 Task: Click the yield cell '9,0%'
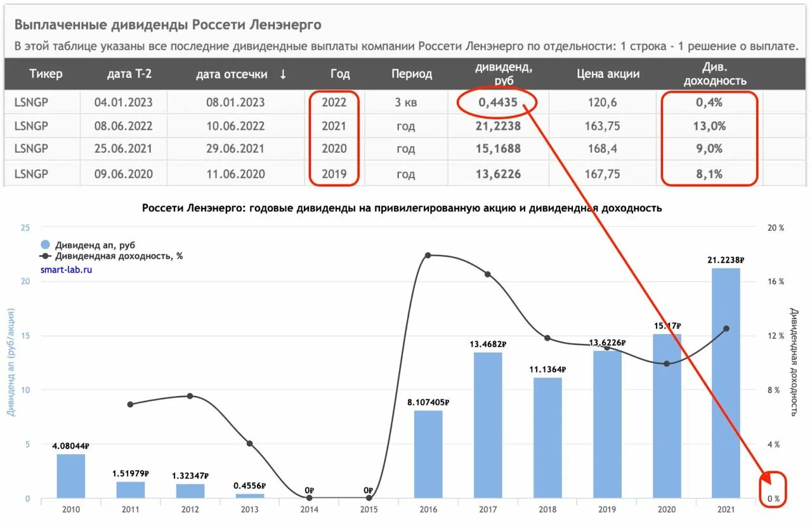(x=709, y=149)
